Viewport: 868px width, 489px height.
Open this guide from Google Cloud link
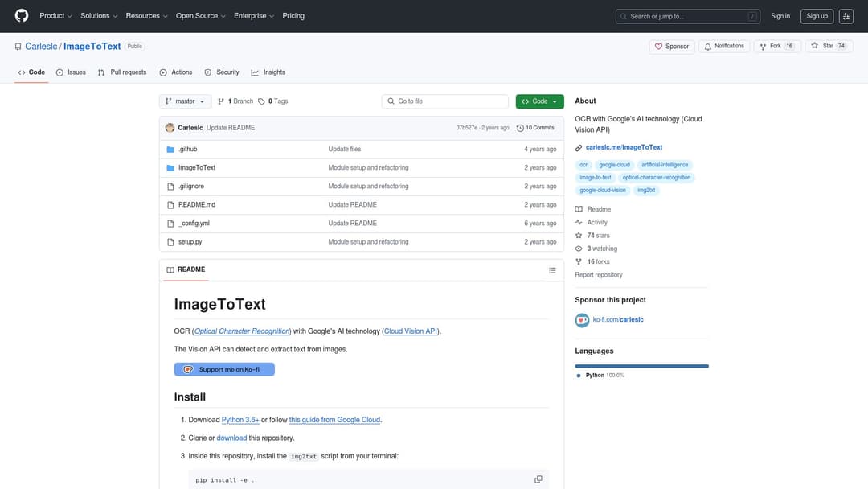point(334,420)
